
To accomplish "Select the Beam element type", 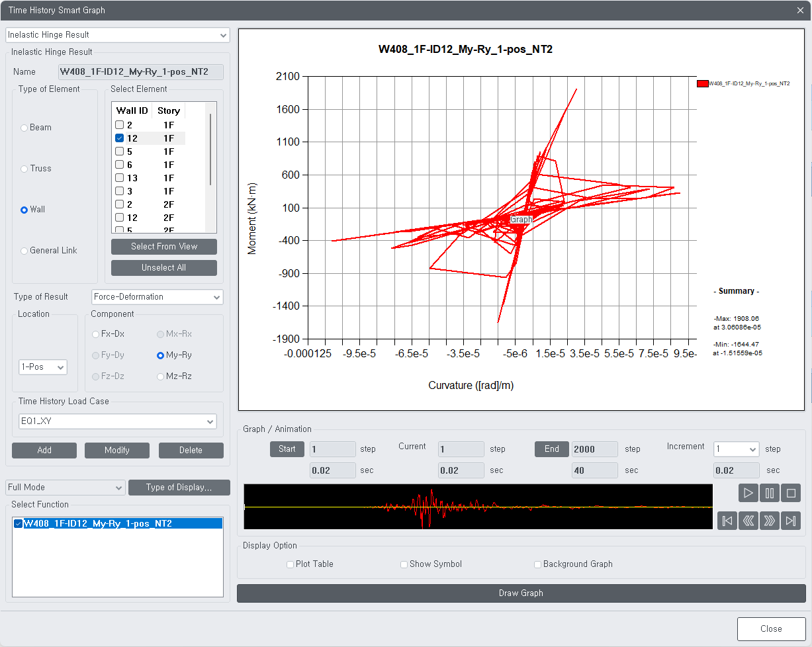I will (x=24, y=128).
